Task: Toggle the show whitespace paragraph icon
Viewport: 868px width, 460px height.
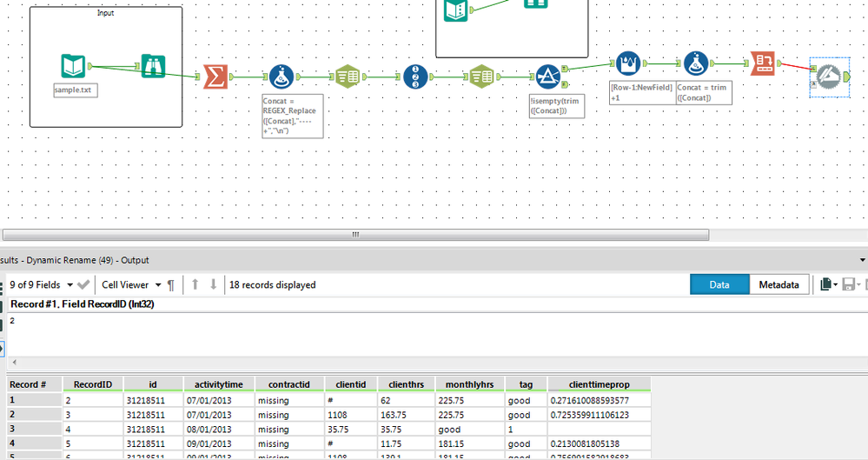Action: (170, 285)
